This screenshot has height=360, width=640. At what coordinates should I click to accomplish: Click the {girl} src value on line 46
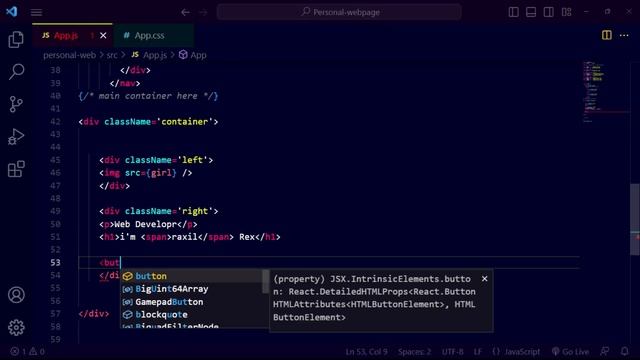click(x=161, y=173)
